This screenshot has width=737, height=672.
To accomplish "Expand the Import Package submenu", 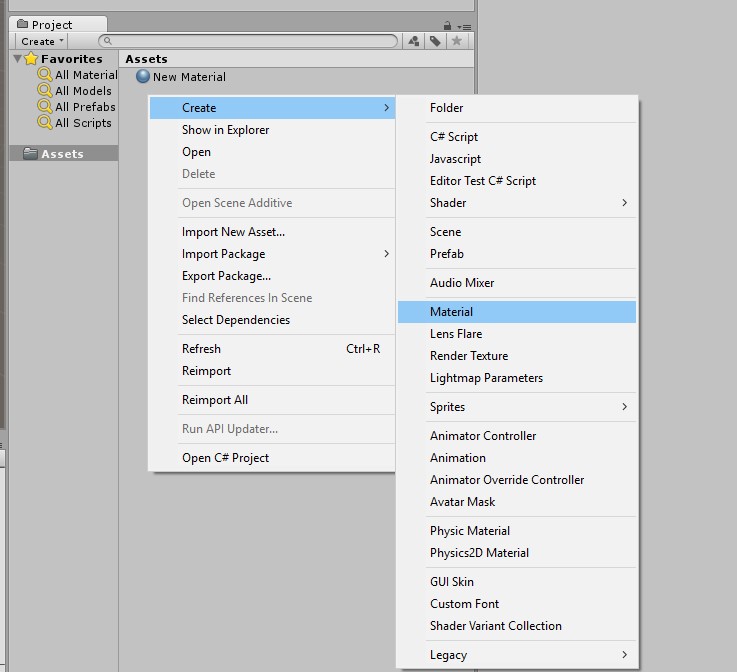I will pyautogui.click(x=272, y=254).
